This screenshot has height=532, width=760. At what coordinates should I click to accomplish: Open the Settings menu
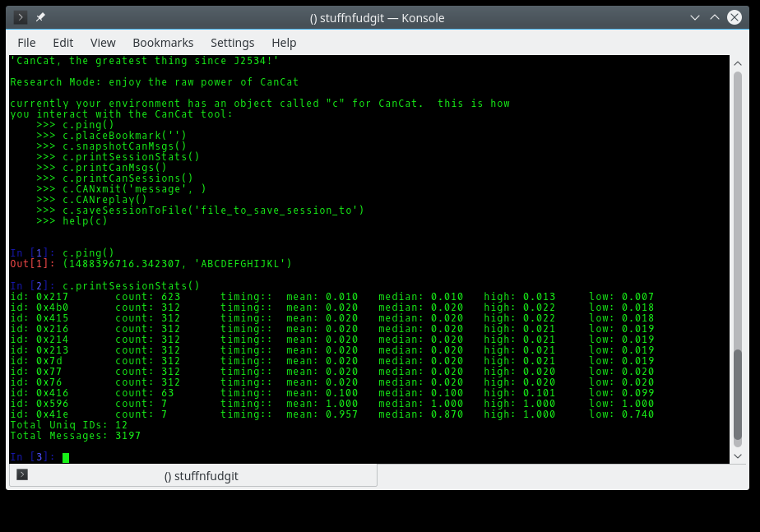point(232,43)
